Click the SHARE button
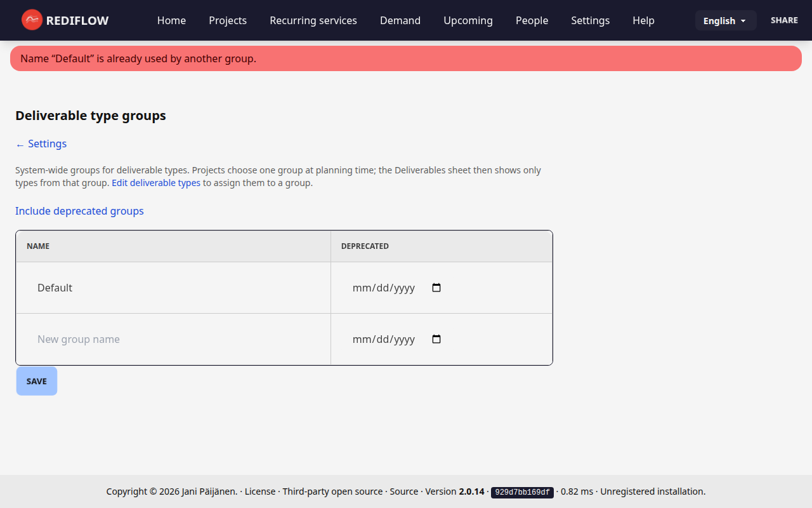This screenshot has width=812, height=508. [x=784, y=20]
